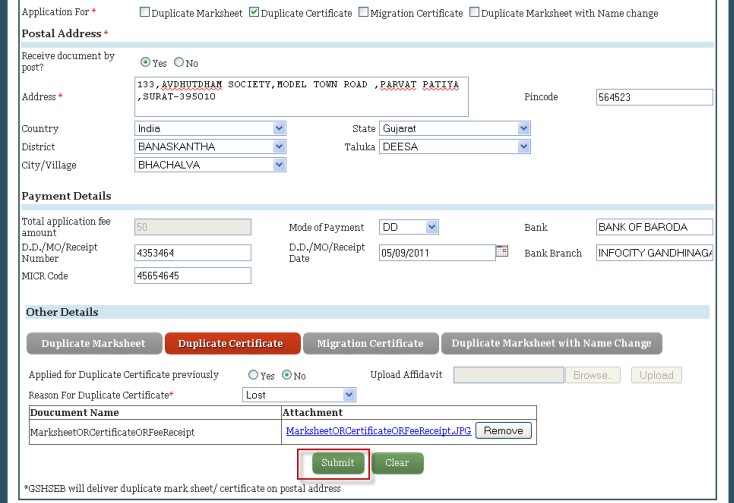Click the green Submit button
734x503 pixels.
click(337, 463)
